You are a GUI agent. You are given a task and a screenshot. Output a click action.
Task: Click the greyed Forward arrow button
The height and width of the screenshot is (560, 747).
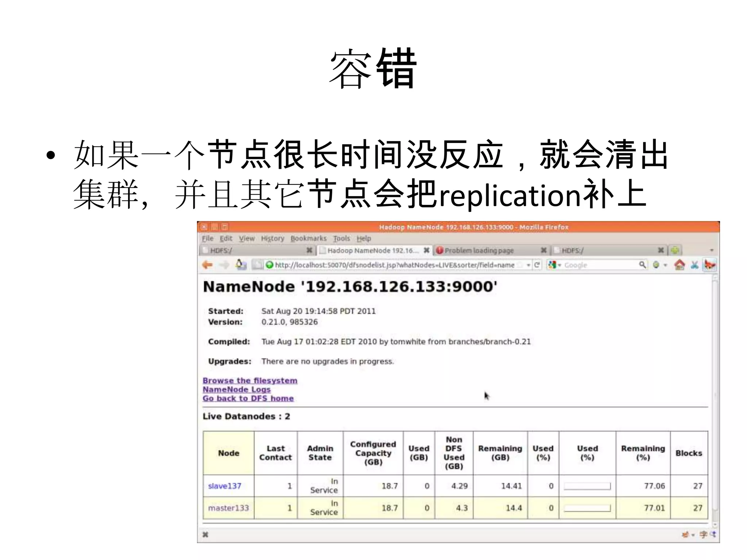pos(224,265)
